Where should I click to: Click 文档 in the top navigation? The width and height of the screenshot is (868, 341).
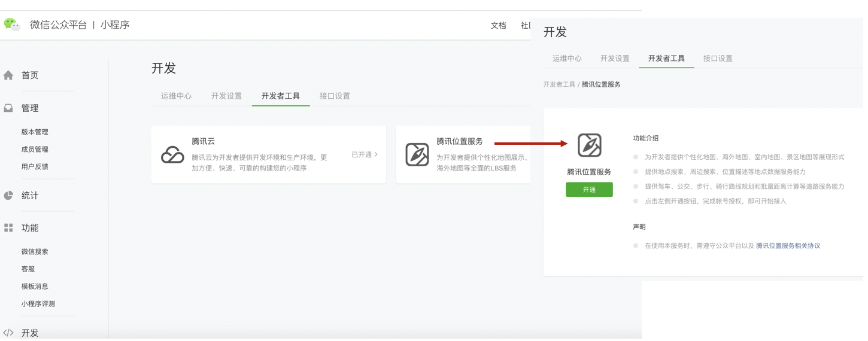(x=498, y=26)
